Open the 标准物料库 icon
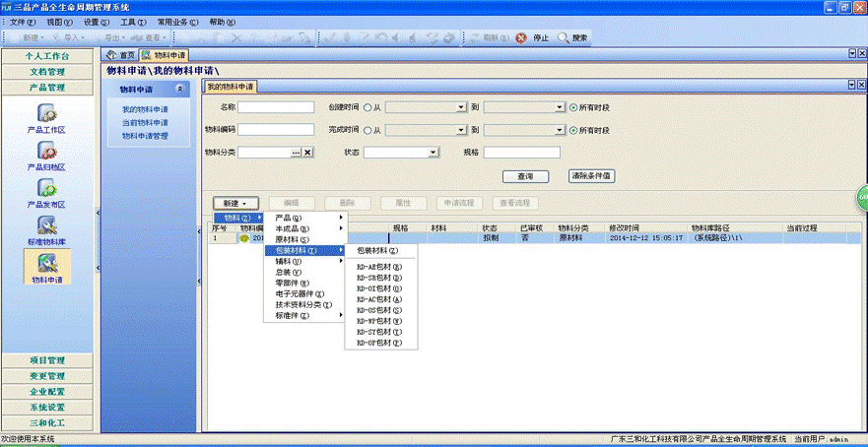The image size is (868, 447). [x=46, y=224]
